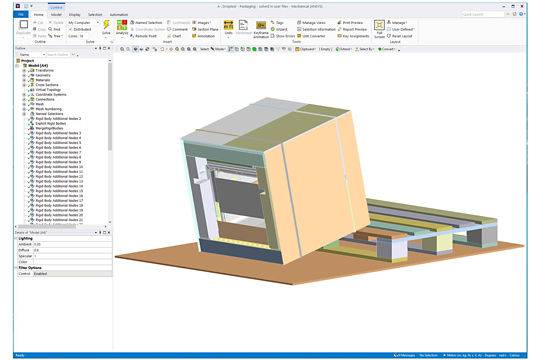This screenshot has height=360, width=540.
Task: Expand the Geometry tree node
Action: pos(24,75)
